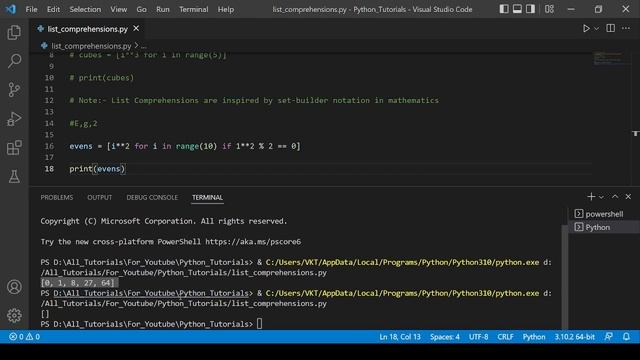This screenshot has height=360, width=640.
Task: Toggle the primary side bar layout icon
Action: point(504,9)
